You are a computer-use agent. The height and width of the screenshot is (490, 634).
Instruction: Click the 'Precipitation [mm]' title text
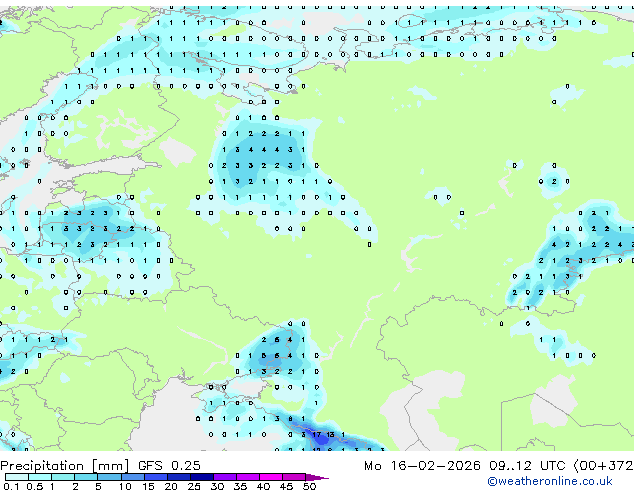tap(64, 466)
